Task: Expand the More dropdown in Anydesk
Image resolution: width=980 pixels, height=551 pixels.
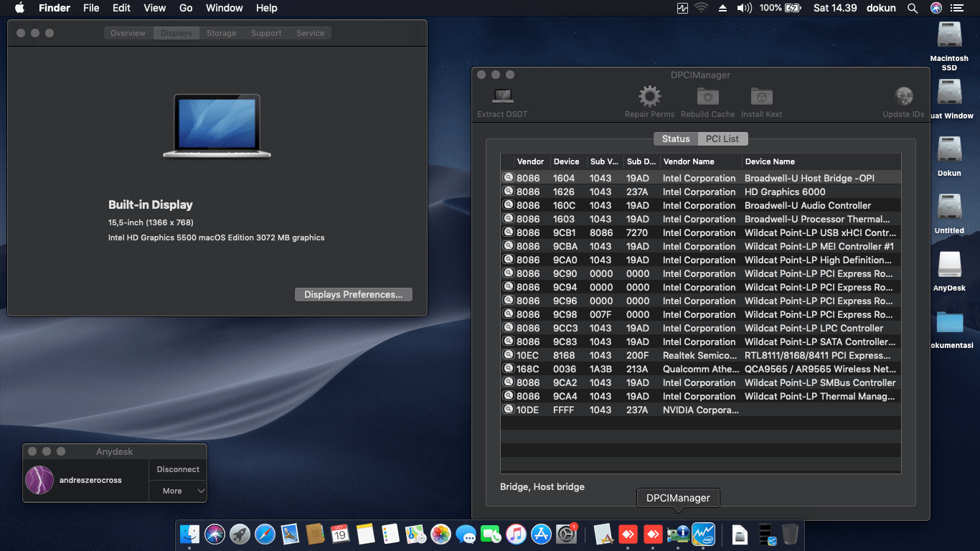Action: 178,491
